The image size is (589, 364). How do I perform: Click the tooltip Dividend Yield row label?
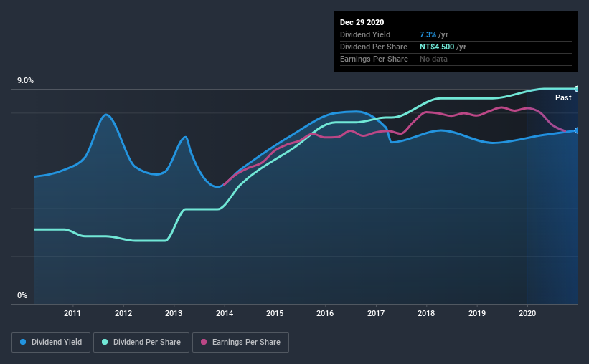tap(365, 34)
